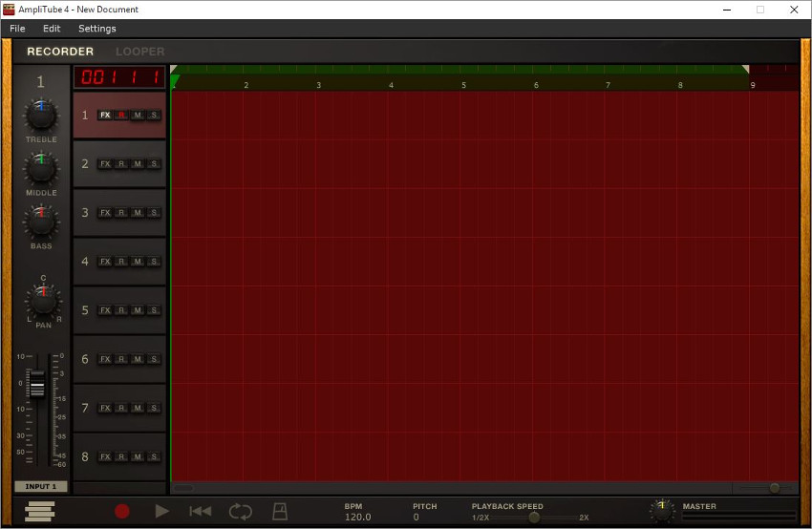The image size is (812, 529).
Task: Click the loop end marker near bar 9
Action: pos(745,69)
